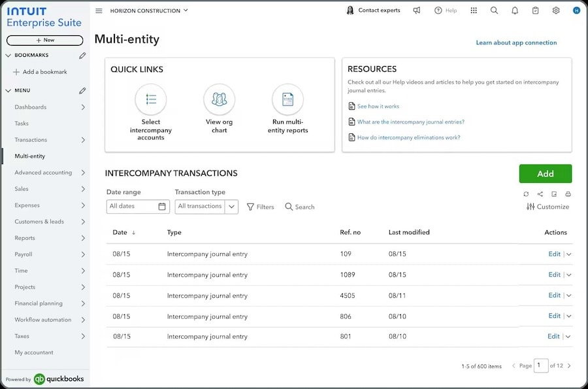Refresh the intercompany transactions list
The height and width of the screenshot is (389, 588).
pyautogui.click(x=526, y=194)
